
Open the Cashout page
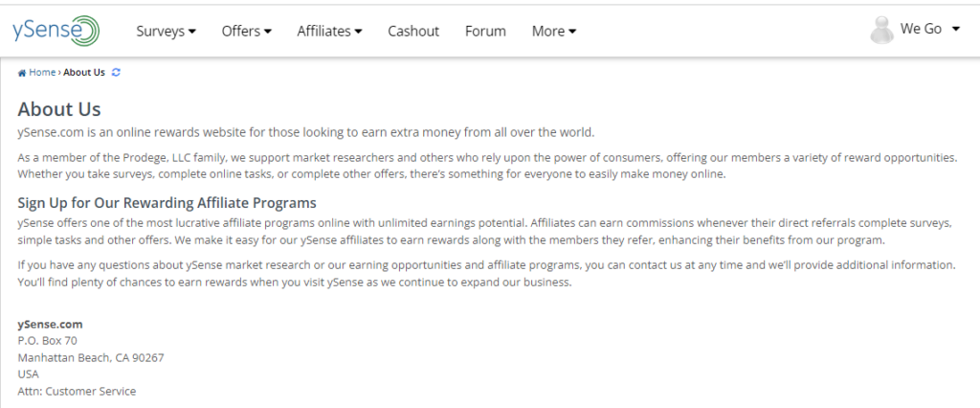pos(413,31)
